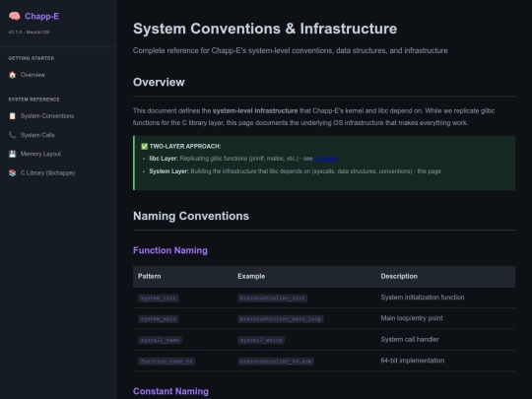Viewport: 532px width, 399px height.
Task: Click the SYSTEM REFERENCE sidebar label
Action: click(x=33, y=100)
